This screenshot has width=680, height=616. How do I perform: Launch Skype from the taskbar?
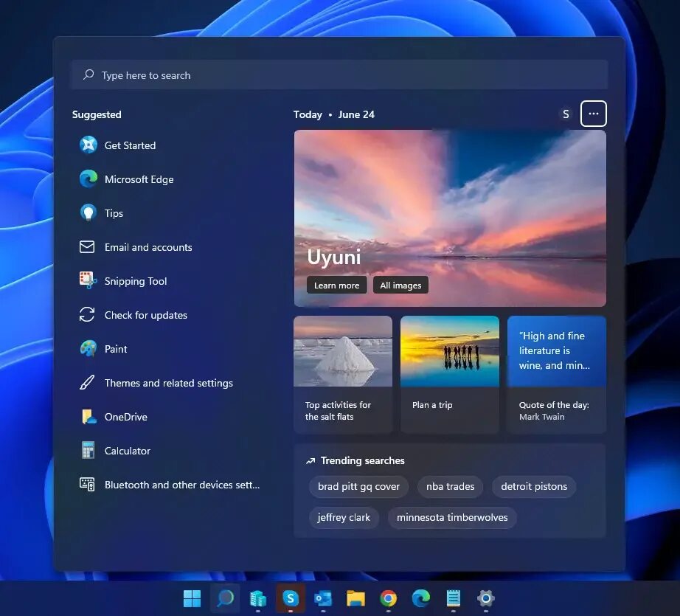click(290, 598)
